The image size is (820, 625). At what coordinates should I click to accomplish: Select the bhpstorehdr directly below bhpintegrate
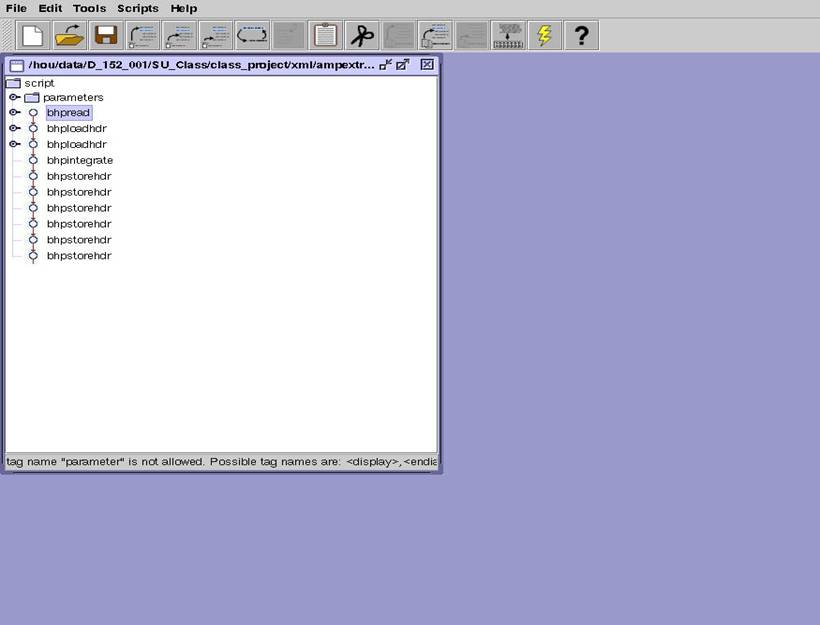coord(79,176)
